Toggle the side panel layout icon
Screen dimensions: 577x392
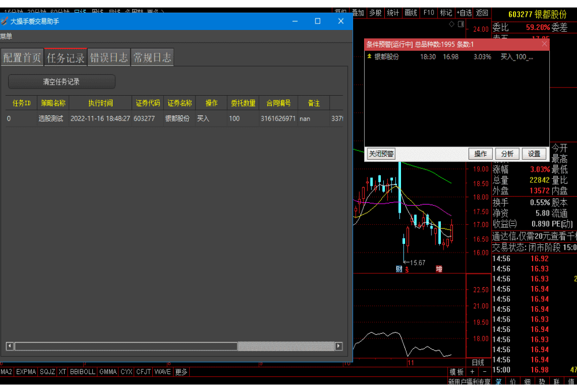[460, 25]
